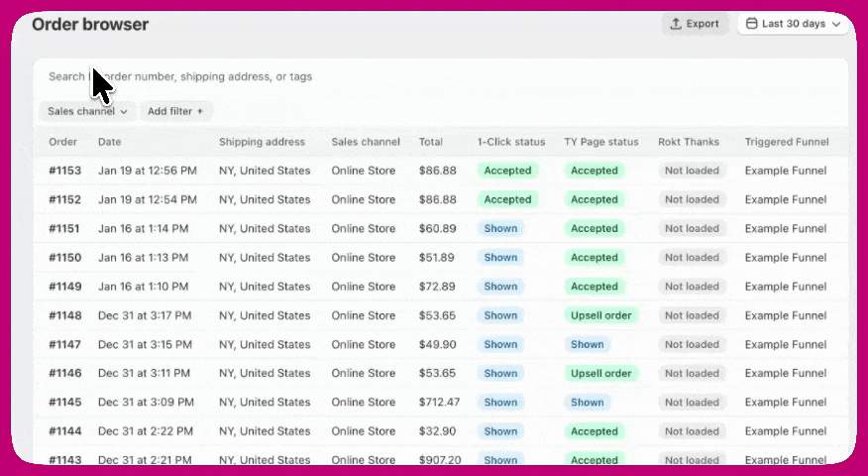This screenshot has width=868, height=476.
Task: Click Accepted 1-Click badge for order #1153
Action: pyautogui.click(x=507, y=171)
